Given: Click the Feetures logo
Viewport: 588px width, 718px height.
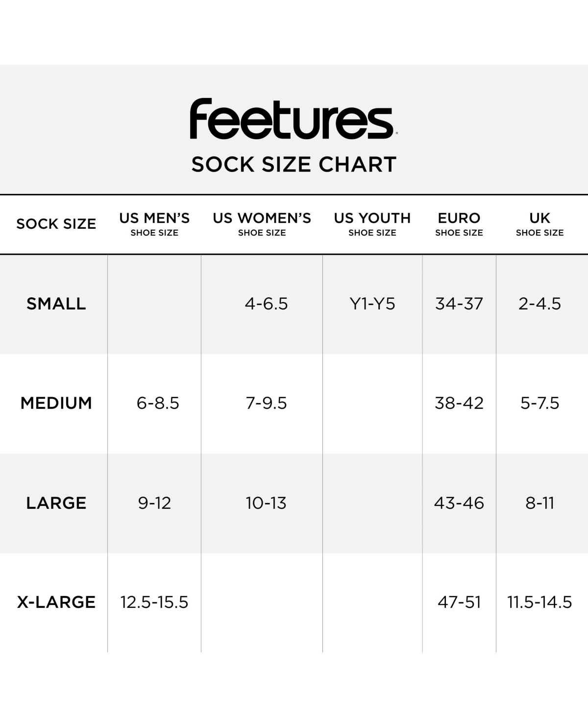Looking at the screenshot, I should click(293, 119).
